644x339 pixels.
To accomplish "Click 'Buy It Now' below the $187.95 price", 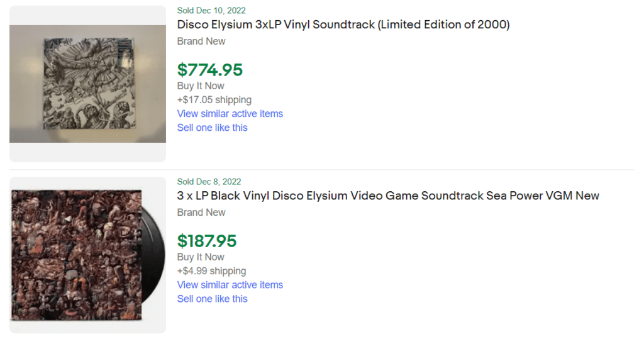I will click(x=201, y=257).
